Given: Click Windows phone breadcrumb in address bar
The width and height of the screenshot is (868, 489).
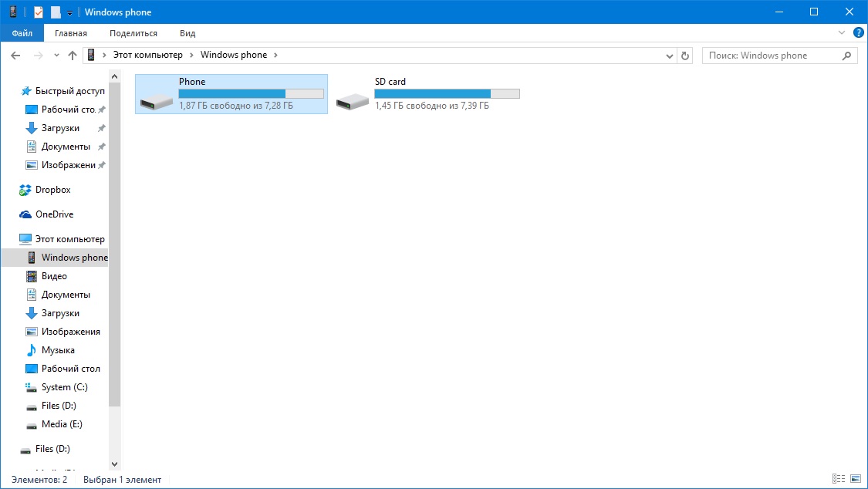Looking at the screenshot, I should (234, 55).
